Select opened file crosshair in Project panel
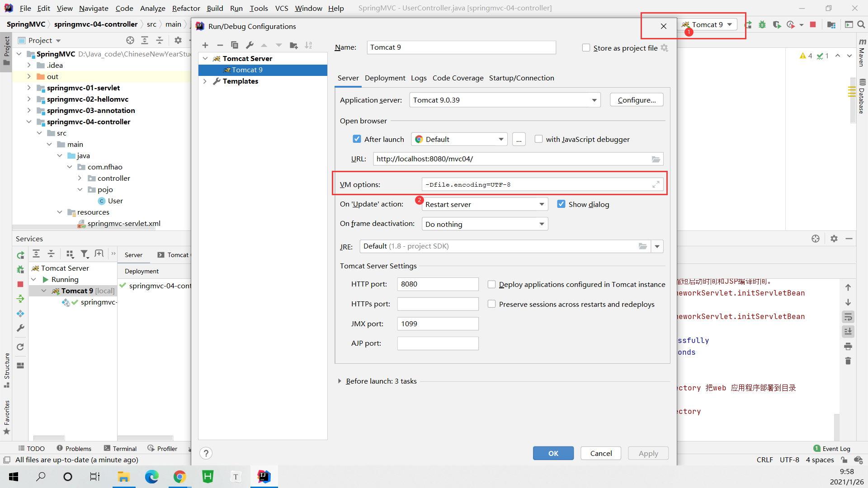The image size is (868, 488). point(130,40)
